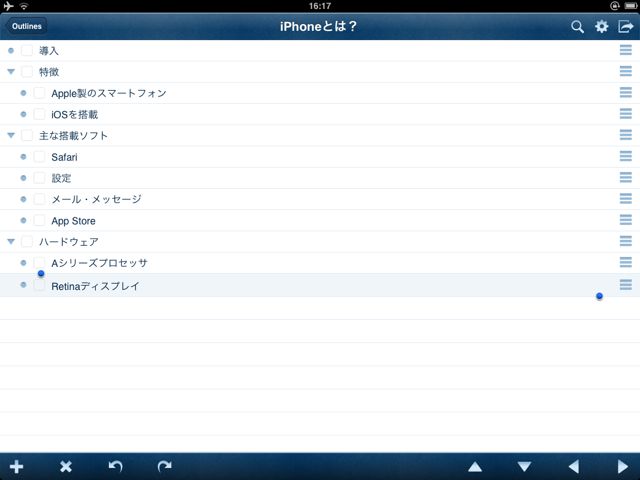Move item up with up arrow
The height and width of the screenshot is (480, 640).
click(475, 467)
